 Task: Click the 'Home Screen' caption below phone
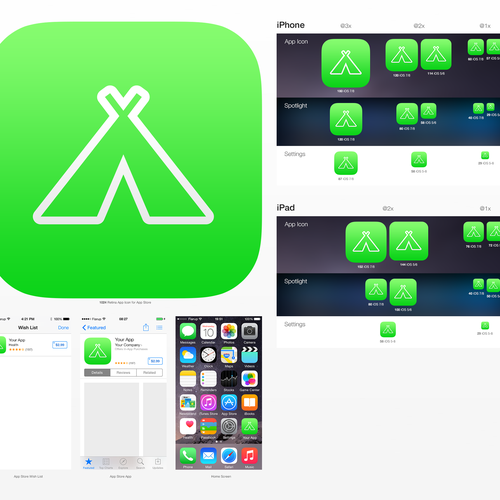[x=221, y=477]
